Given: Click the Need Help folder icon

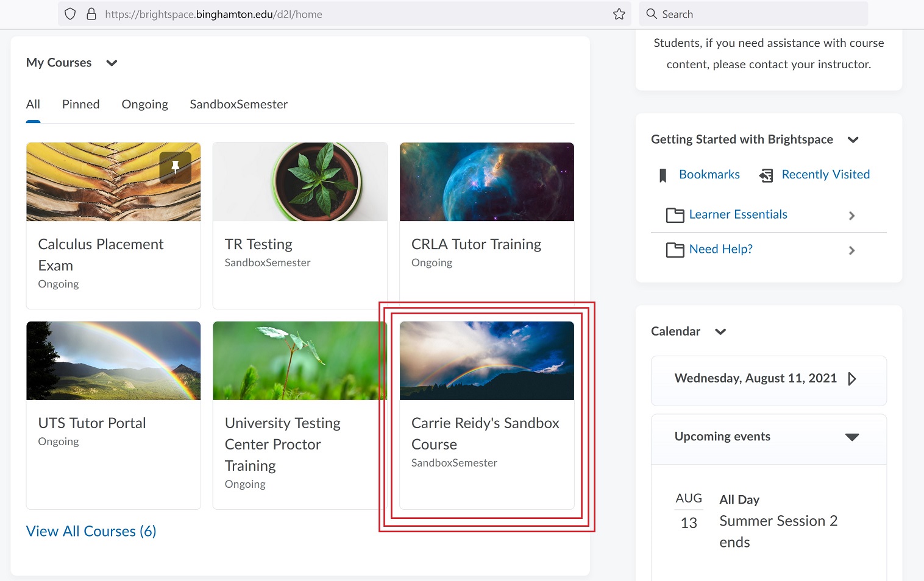Looking at the screenshot, I should pos(675,250).
